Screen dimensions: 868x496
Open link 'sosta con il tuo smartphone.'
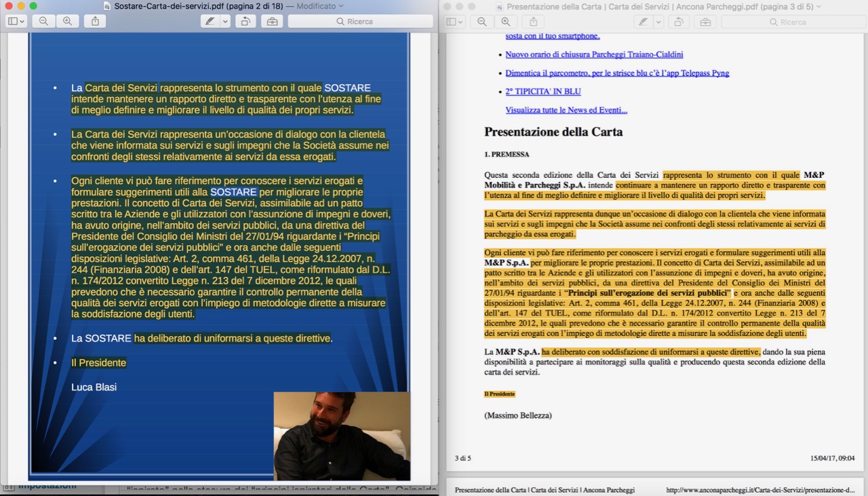click(x=553, y=36)
